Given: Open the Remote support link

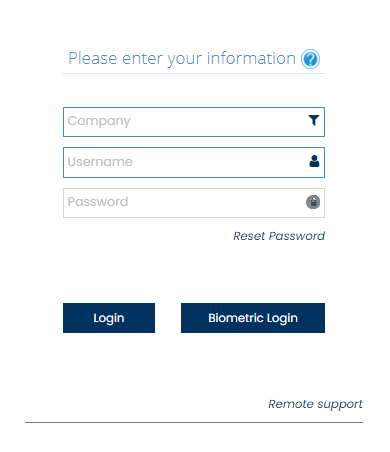Looking at the screenshot, I should (x=315, y=404).
